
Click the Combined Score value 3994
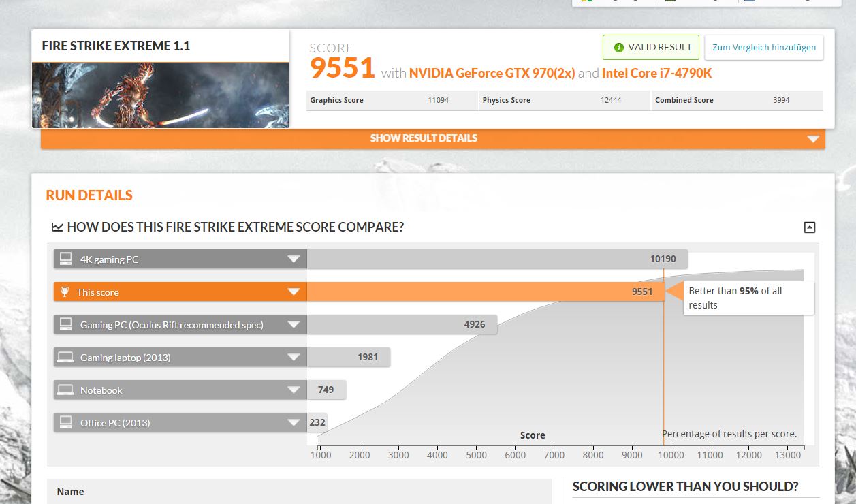[x=781, y=100]
